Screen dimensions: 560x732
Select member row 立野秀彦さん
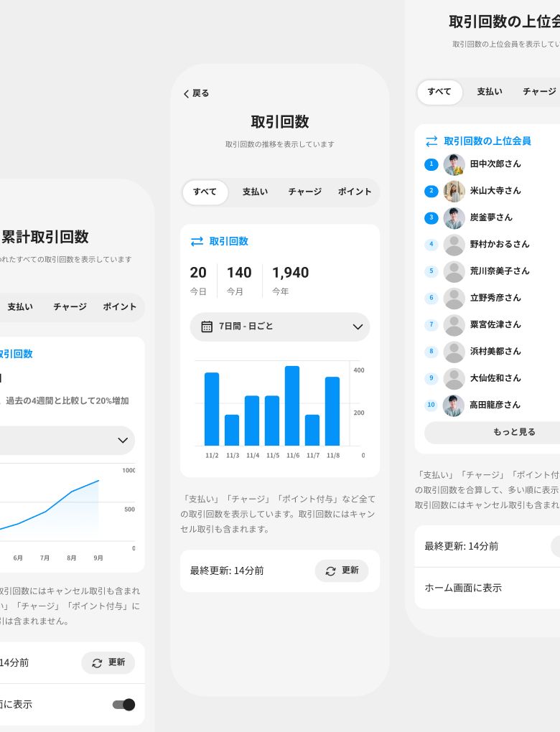[x=493, y=299]
